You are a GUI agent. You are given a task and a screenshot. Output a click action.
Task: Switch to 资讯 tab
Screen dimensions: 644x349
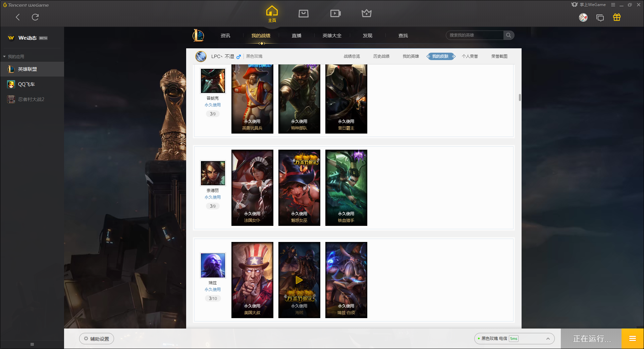(225, 36)
